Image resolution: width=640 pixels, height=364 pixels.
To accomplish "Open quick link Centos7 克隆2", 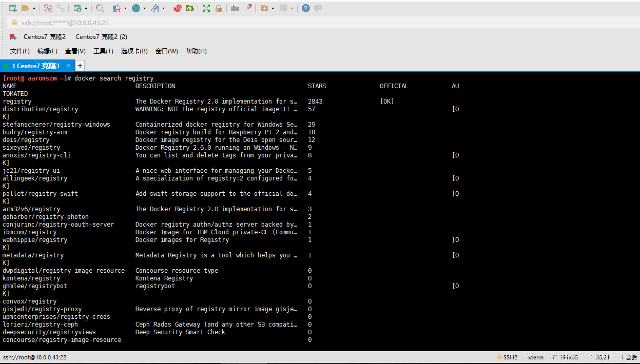I will pos(45,37).
